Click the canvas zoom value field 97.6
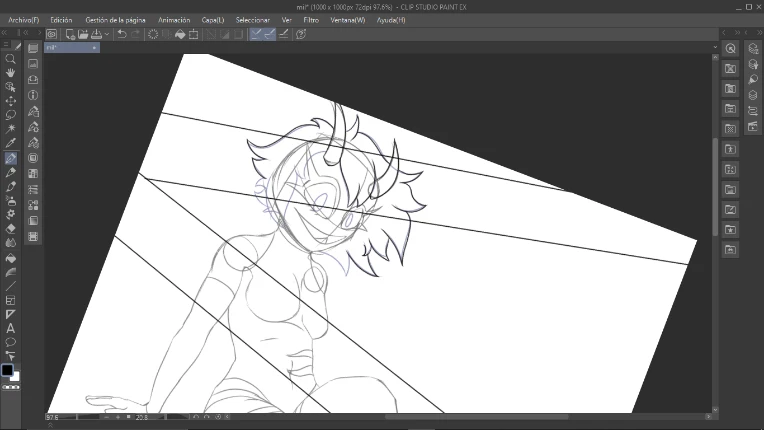Screen dimensions: 764x430 point(52,417)
